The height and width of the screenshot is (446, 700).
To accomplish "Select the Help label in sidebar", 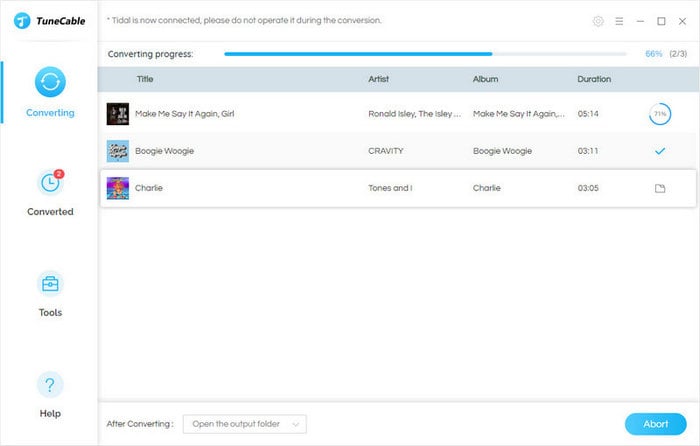I will [50, 413].
